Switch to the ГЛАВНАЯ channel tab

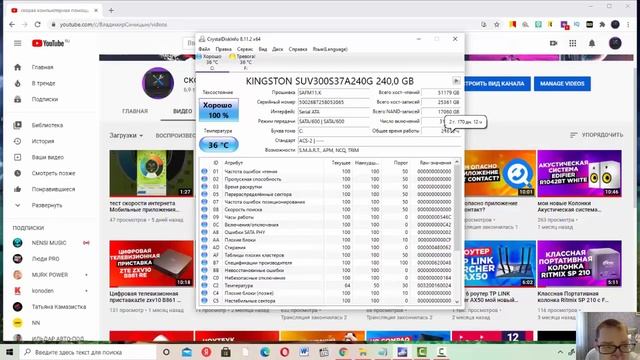pos(135,111)
